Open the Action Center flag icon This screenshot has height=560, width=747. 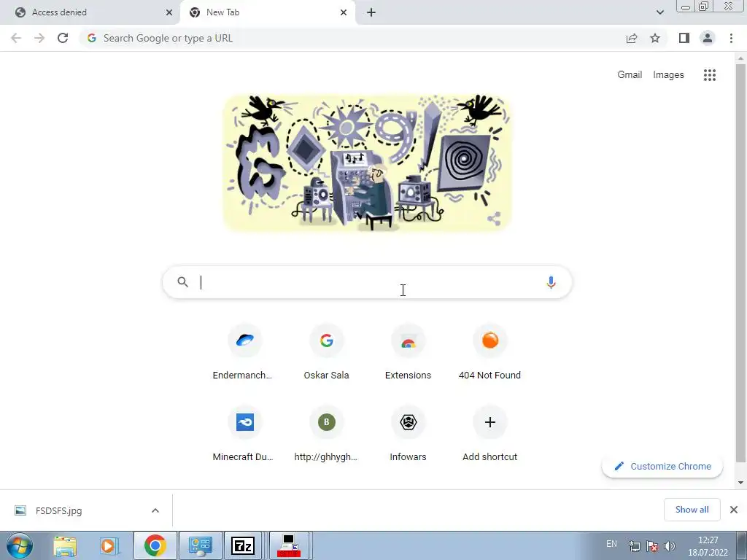652,546
